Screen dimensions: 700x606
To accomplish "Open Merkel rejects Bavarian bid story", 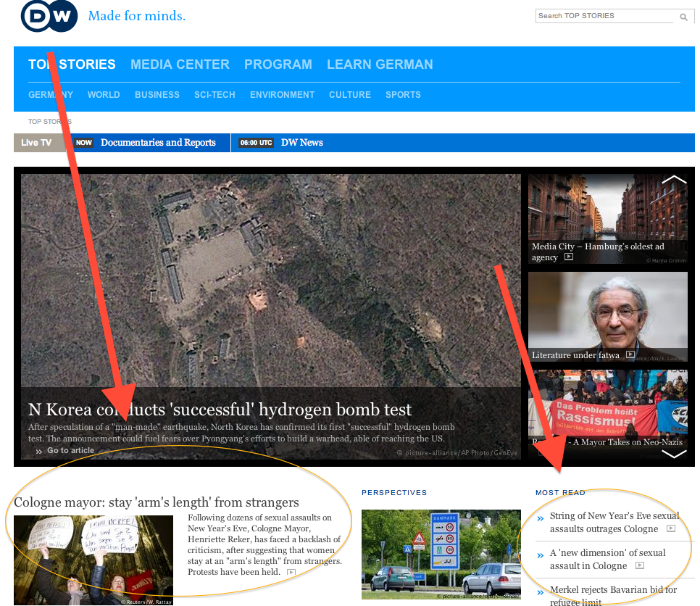I will pyautogui.click(x=613, y=596).
